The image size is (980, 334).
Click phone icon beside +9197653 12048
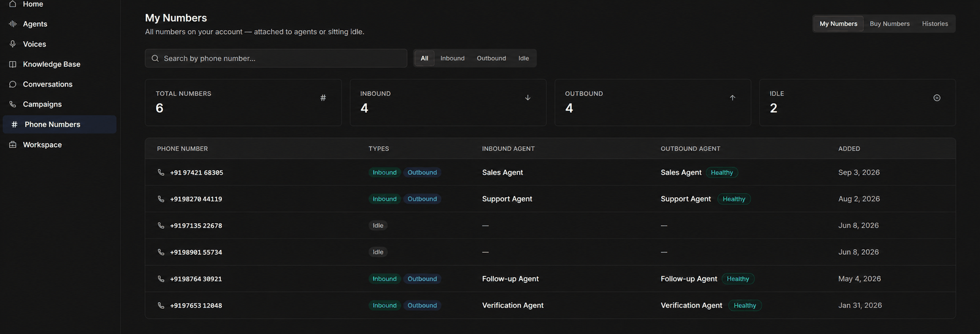(161, 305)
